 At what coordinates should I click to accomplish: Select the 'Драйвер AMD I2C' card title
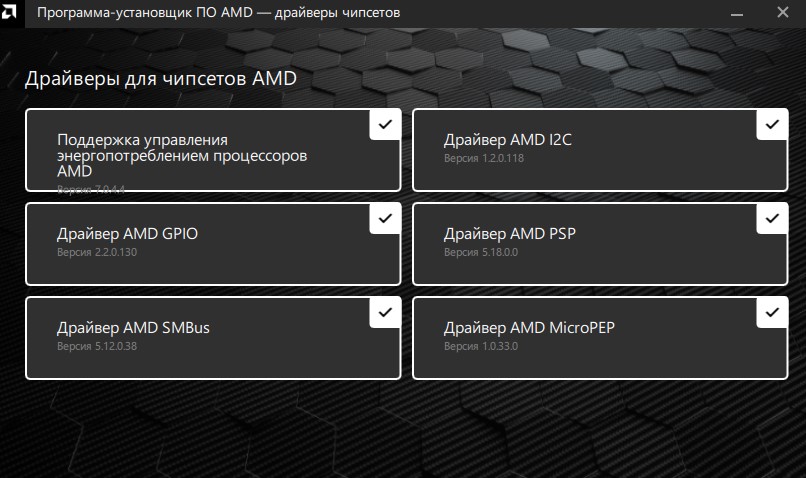point(507,140)
